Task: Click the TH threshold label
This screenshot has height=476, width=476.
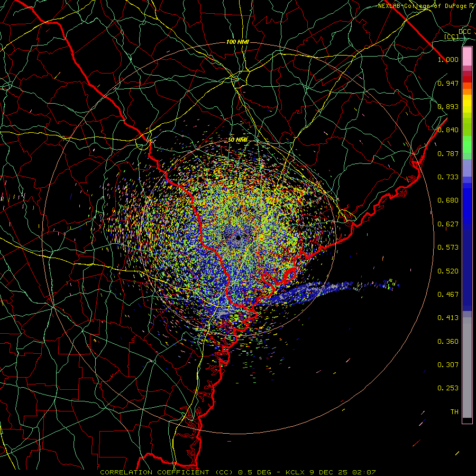Action: pos(454,412)
